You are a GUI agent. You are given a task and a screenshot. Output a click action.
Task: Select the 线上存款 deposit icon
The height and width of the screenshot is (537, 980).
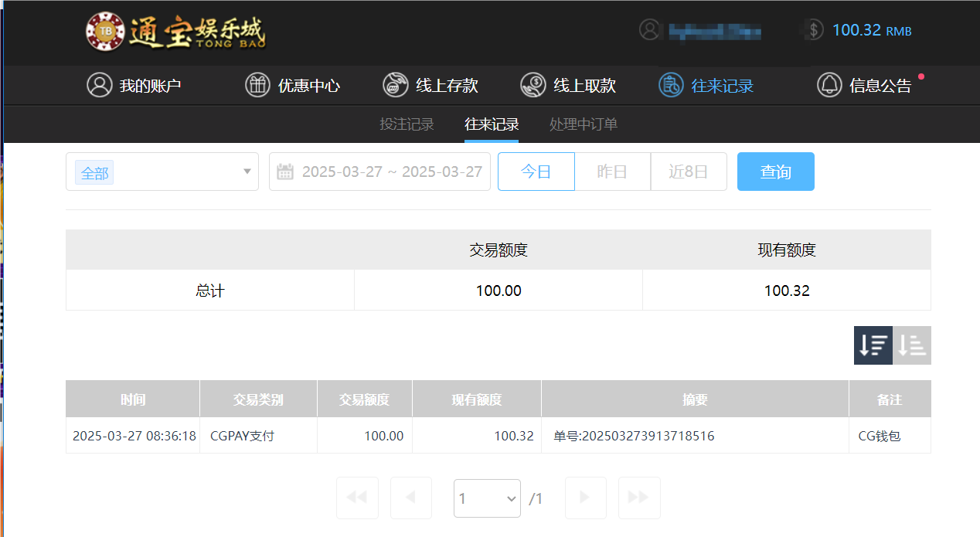(x=395, y=85)
